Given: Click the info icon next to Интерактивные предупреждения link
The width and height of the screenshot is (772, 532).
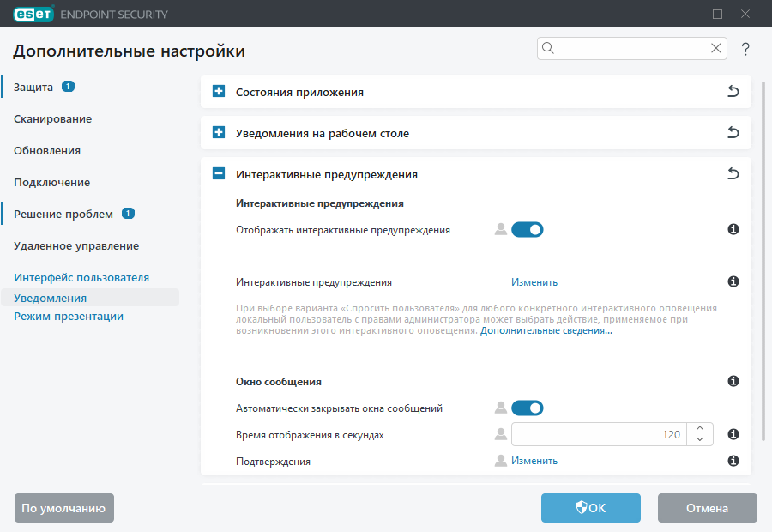Looking at the screenshot, I should (733, 281).
